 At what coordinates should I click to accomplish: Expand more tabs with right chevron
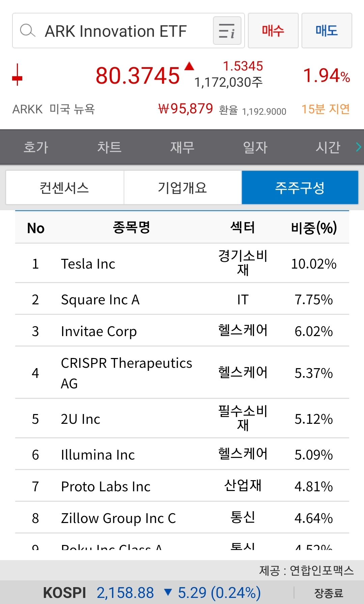coord(358,147)
